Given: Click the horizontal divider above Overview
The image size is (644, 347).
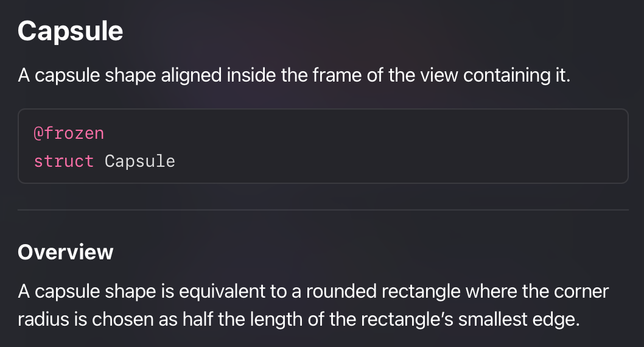Looking at the screenshot, I should click(x=323, y=210).
